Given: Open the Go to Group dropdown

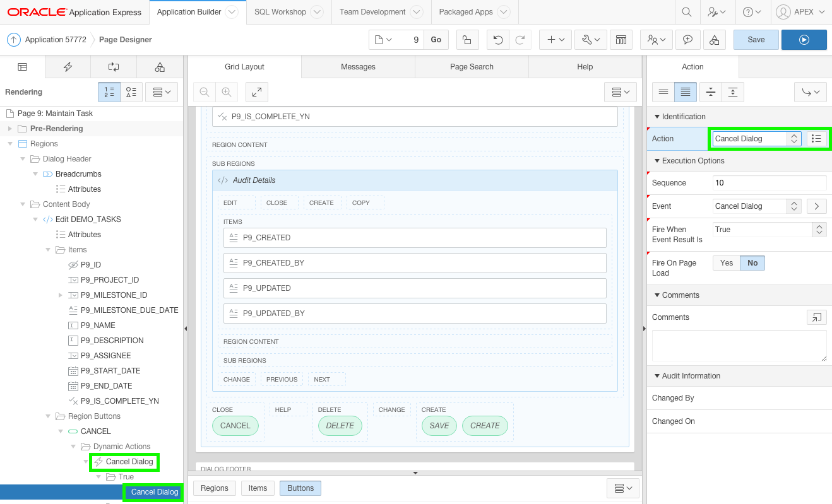Looking at the screenshot, I should tap(811, 92).
